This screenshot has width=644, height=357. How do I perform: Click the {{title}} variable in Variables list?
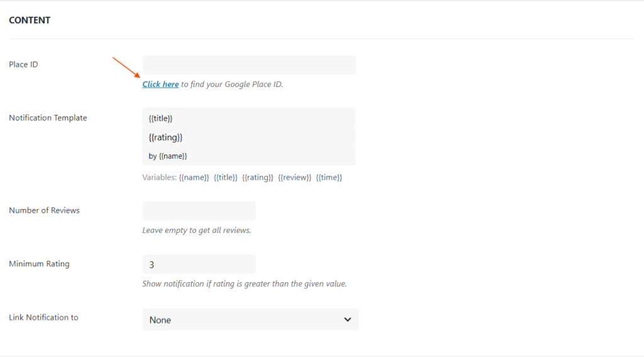point(225,178)
